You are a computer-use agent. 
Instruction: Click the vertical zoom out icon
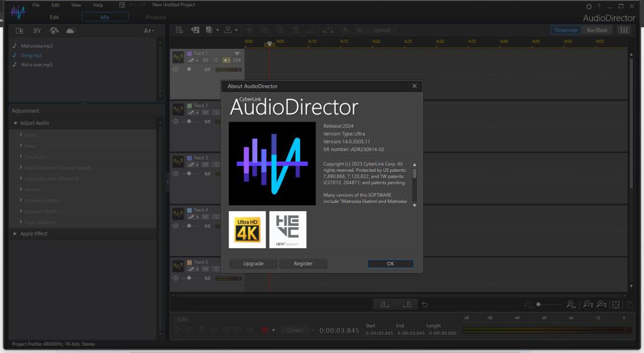[588, 304]
